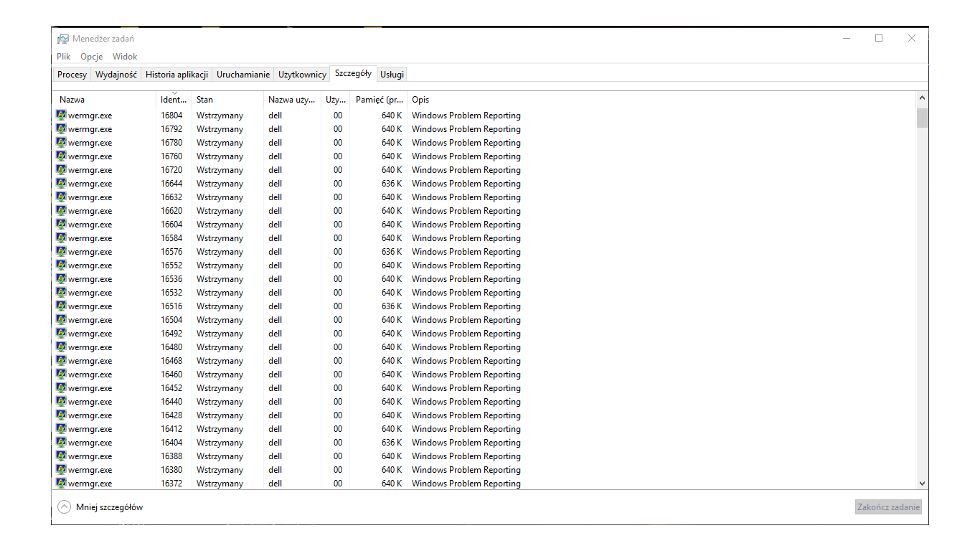Image resolution: width=980 pixels, height=551 pixels.
Task: Sort by the Ident... PID column header
Action: pos(174,100)
